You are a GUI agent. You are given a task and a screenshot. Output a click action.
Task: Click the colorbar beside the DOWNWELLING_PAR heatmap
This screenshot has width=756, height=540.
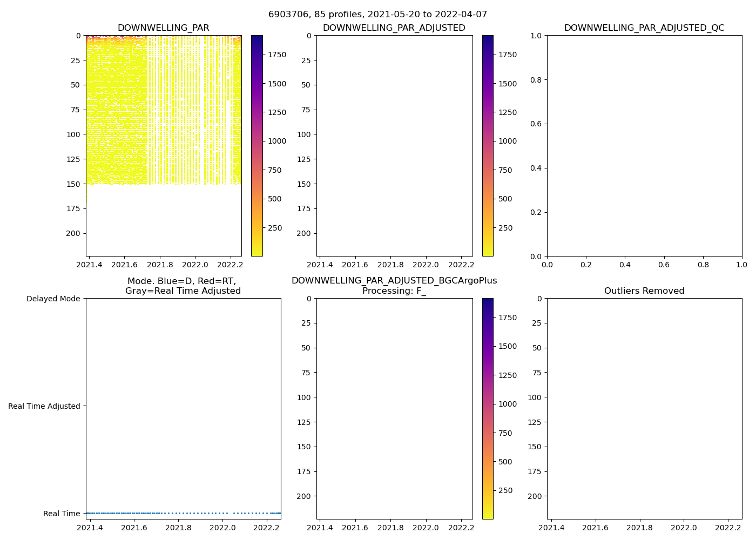tap(257, 146)
